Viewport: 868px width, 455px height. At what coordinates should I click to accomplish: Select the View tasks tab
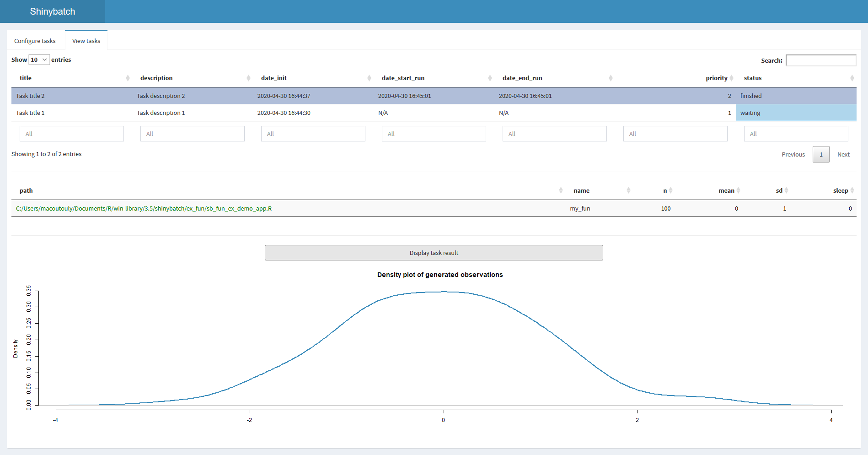point(86,41)
